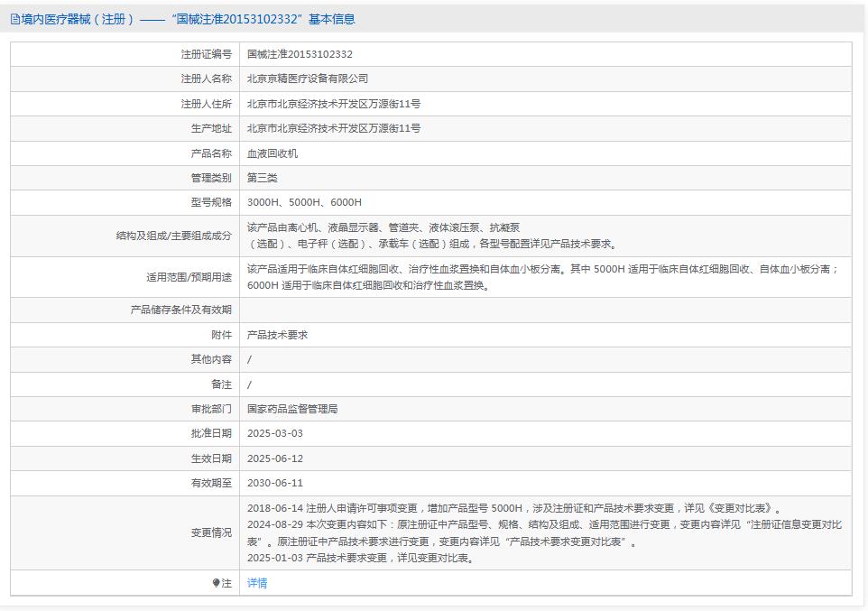Image resolution: width=868 pixels, height=611 pixels.
Task: Click the 审批部门 label
Action: click(x=211, y=409)
